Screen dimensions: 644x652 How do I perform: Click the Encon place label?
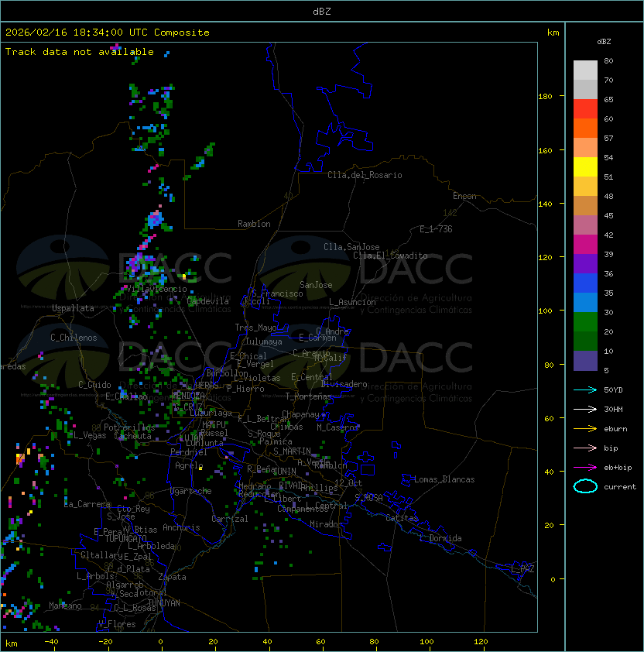(x=464, y=196)
